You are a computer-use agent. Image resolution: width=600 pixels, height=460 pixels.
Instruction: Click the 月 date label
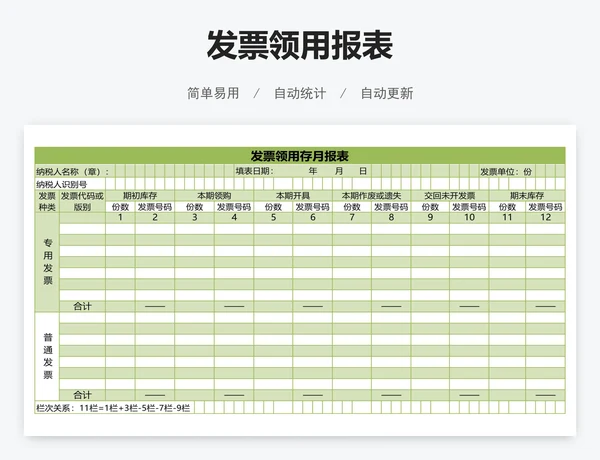coord(339,171)
